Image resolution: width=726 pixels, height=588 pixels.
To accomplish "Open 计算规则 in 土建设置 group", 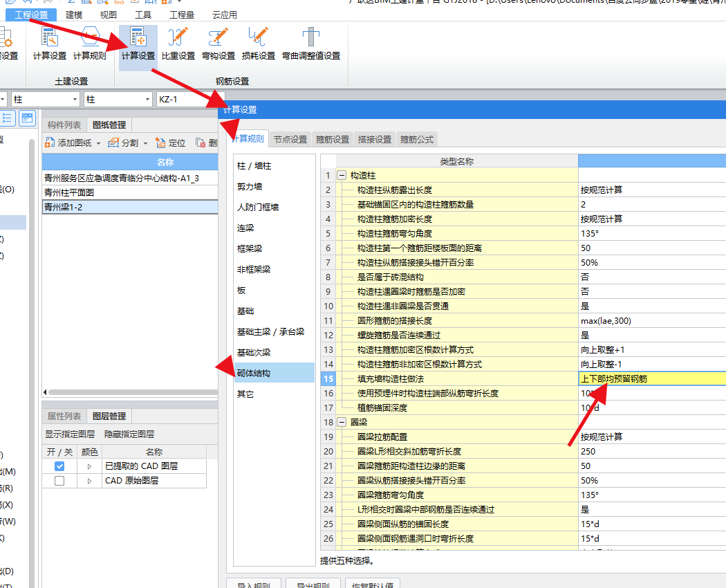I will point(90,44).
